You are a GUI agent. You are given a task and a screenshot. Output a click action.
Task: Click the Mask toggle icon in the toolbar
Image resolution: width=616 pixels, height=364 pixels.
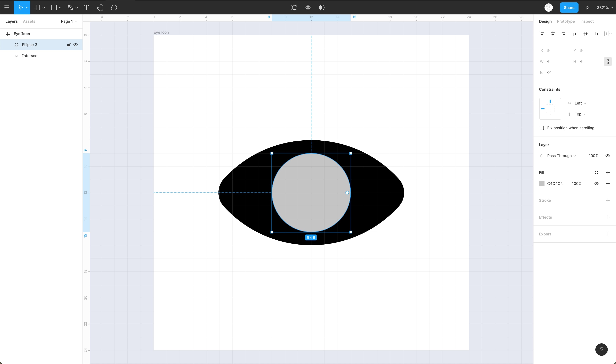pos(322,8)
